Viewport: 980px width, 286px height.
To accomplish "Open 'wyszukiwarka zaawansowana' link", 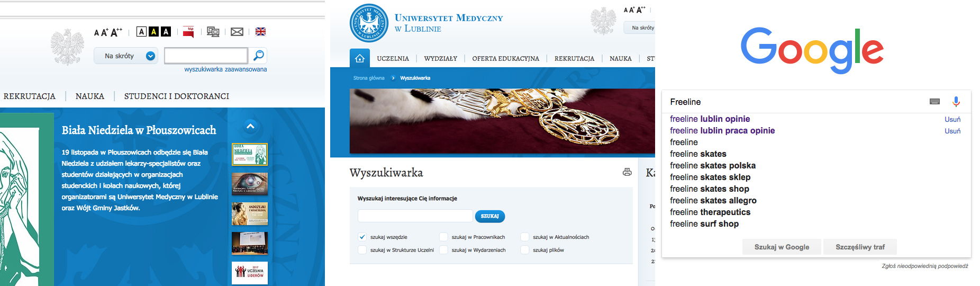I will 225,69.
